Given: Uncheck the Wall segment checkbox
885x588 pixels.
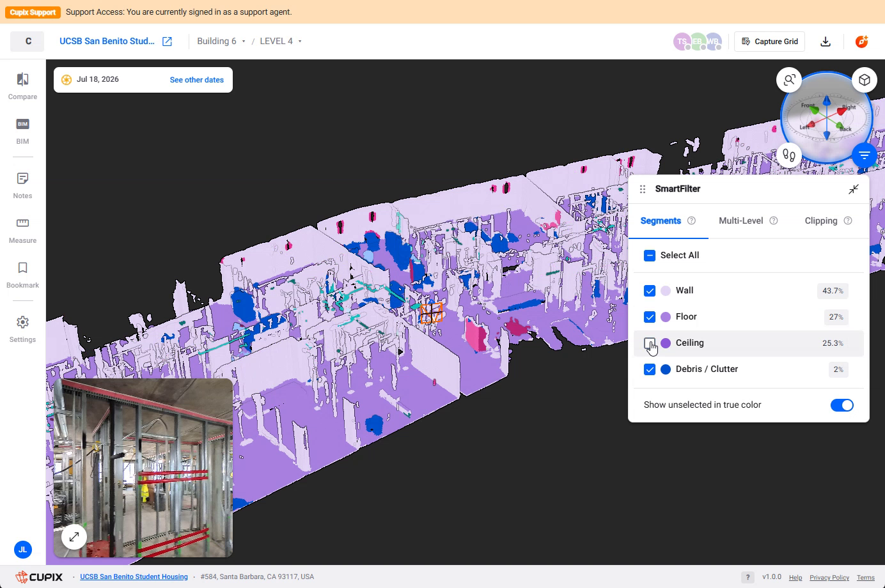Looking at the screenshot, I should coord(650,291).
